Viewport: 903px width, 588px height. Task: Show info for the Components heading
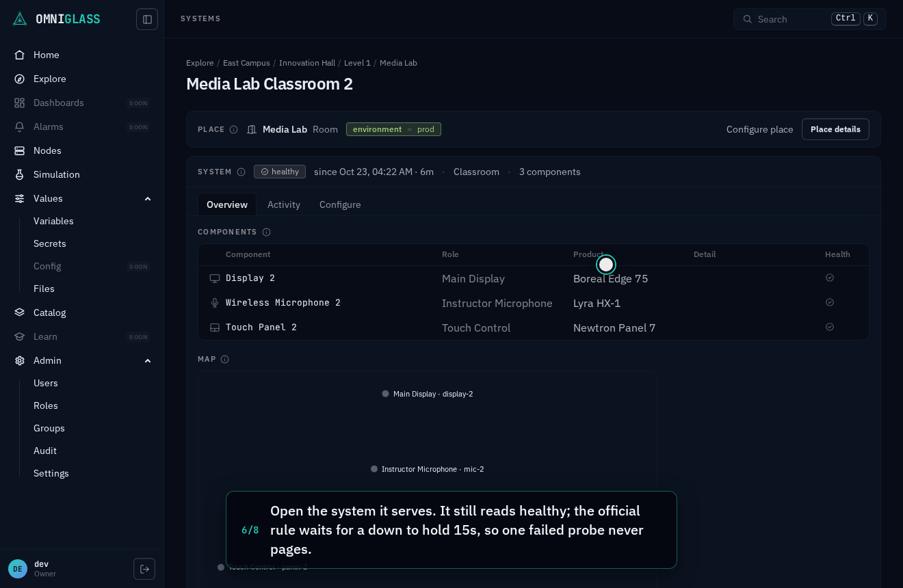point(267,232)
